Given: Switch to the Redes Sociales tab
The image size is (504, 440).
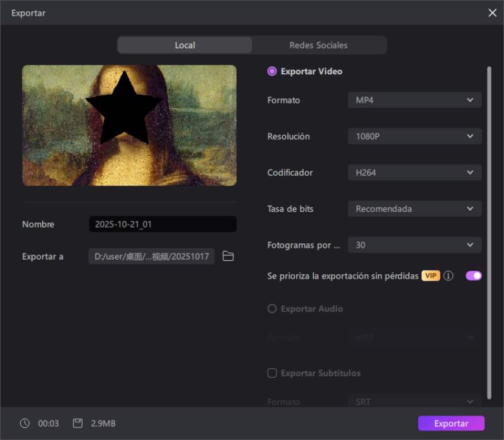Looking at the screenshot, I should click(319, 45).
